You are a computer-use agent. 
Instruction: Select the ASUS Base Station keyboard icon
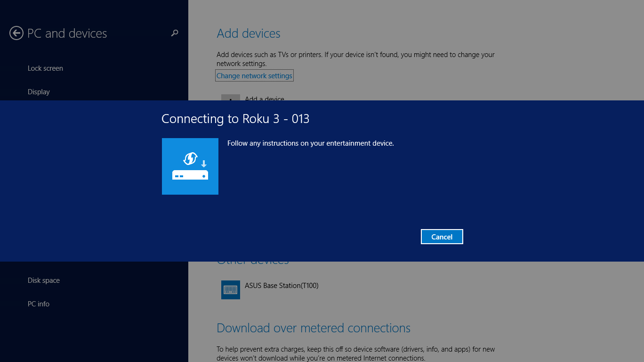pos(230,289)
